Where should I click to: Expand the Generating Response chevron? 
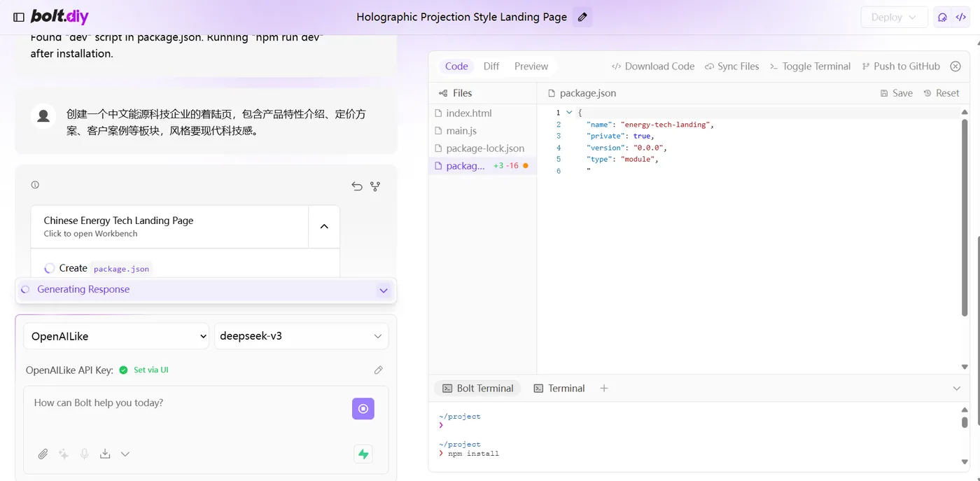[x=383, y=290]
